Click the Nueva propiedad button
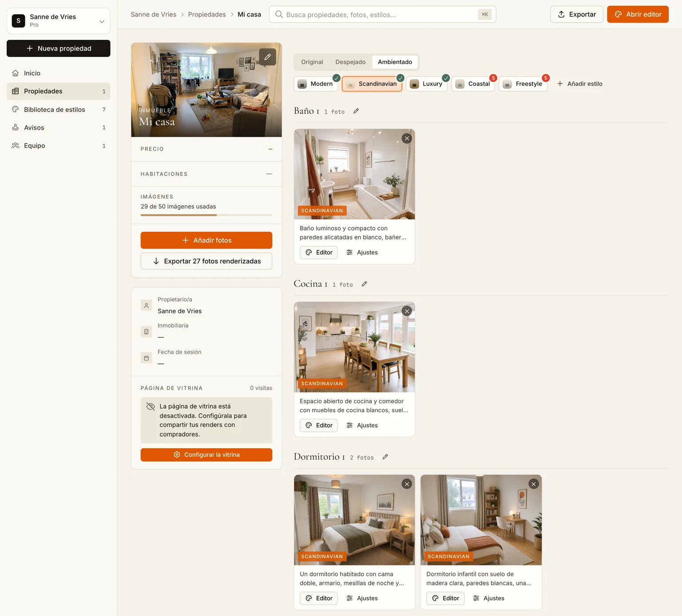Screen dimensions: 682x616 (58, 48)
